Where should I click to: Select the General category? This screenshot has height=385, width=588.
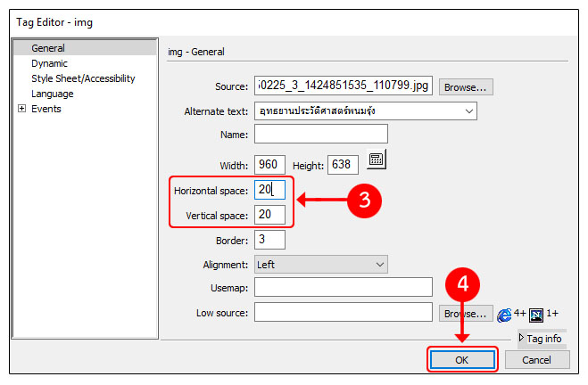pyautogui.click(x=47, y=48)
